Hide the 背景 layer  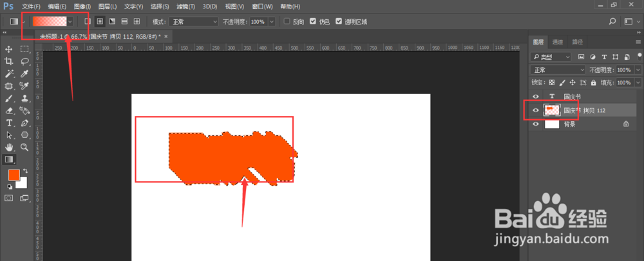click(535, 124)
